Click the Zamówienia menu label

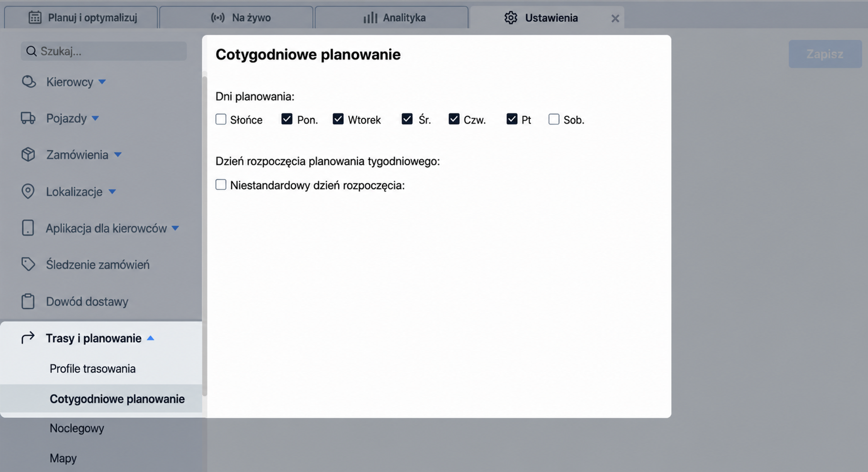[x=77, y=155]
